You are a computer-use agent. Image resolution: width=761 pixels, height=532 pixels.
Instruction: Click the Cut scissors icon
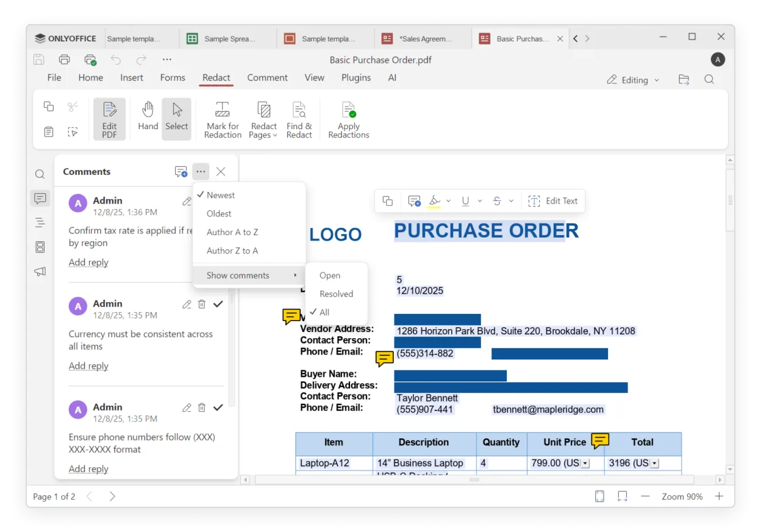[73, 107]
